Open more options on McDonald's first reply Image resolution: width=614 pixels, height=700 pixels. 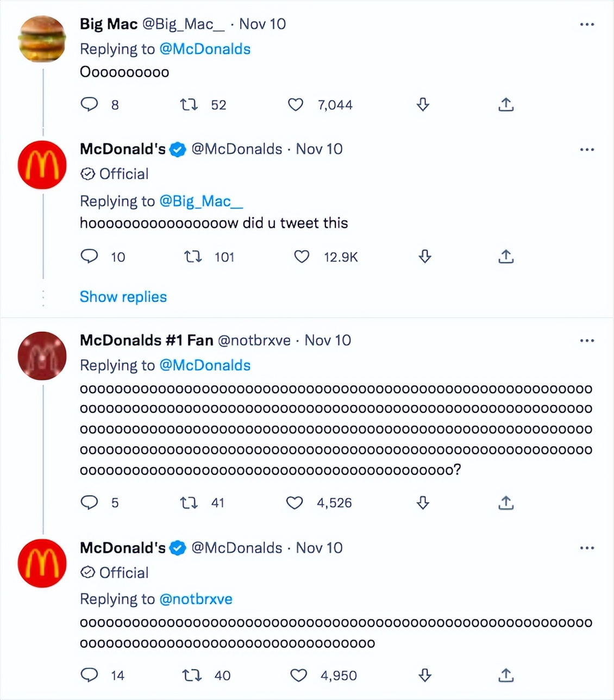point(587,149)
